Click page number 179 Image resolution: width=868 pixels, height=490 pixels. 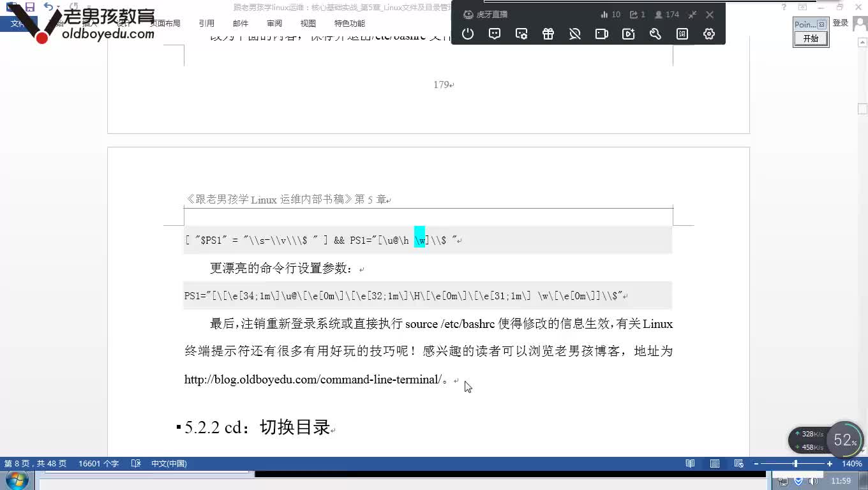pyautogui.click(x=441, y=85)
